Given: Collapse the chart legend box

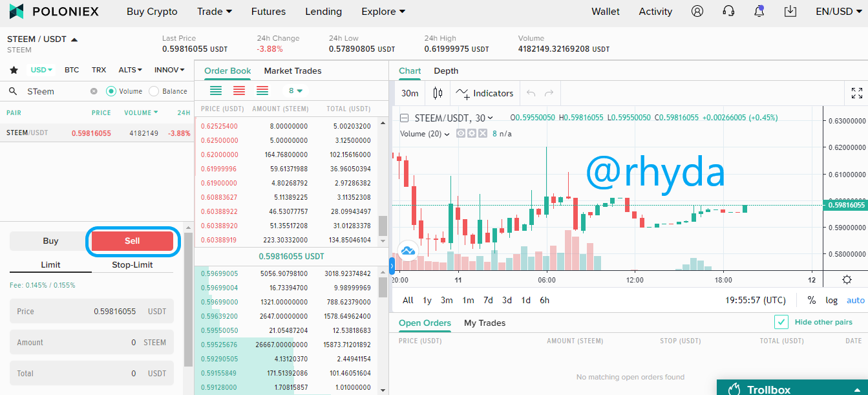Looking at the screenshot, I should (405, 118).
